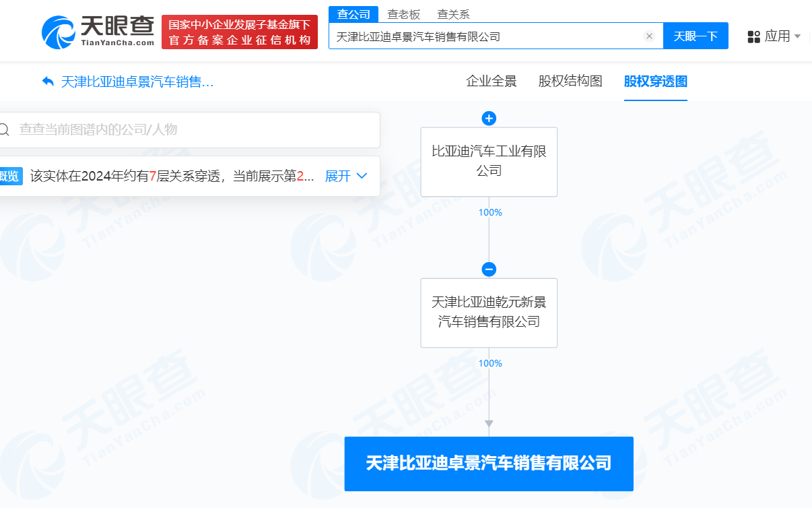The width and height of the screenshot is (812, 508).
Task: Open the 股权结构图 tab
Action: 570,82
